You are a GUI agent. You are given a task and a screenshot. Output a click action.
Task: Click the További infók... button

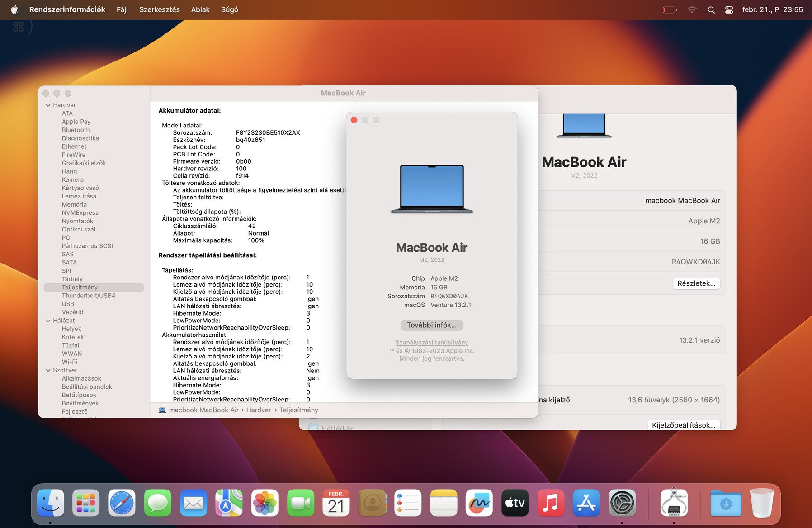(432, 325)
